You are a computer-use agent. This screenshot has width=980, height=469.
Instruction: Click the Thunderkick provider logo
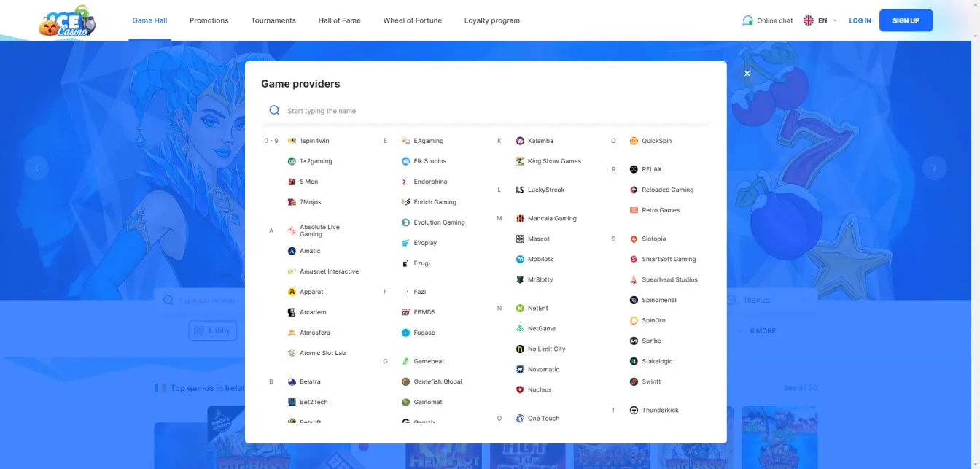click(x=634, y=410)
